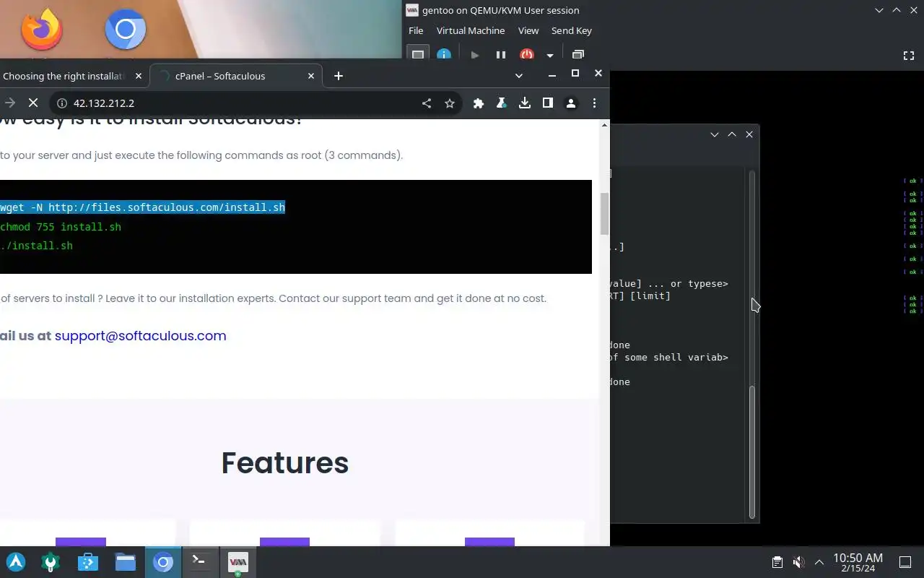Click the Features heading
924x578 pixels.
(285, 463)
